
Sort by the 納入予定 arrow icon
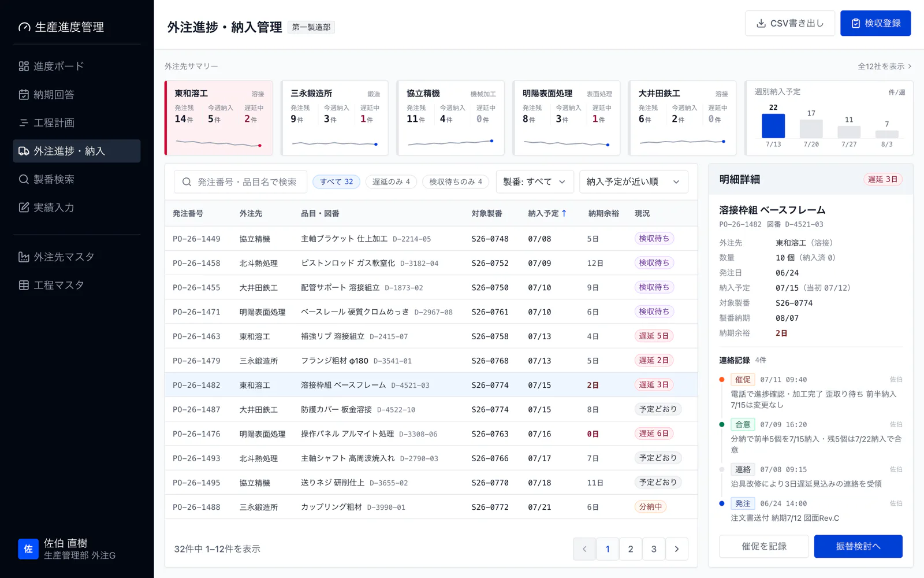point(564,213)
